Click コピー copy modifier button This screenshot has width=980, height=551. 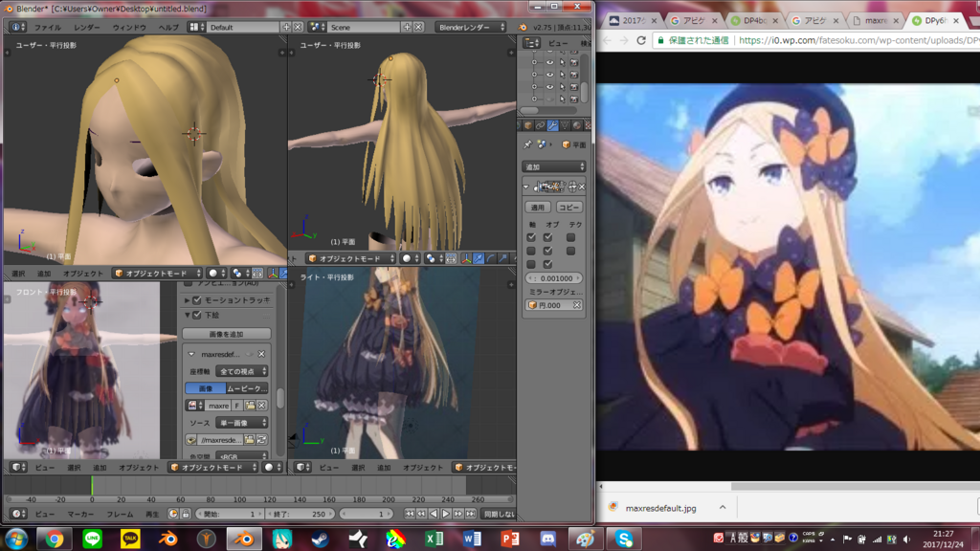click(568, 207)
